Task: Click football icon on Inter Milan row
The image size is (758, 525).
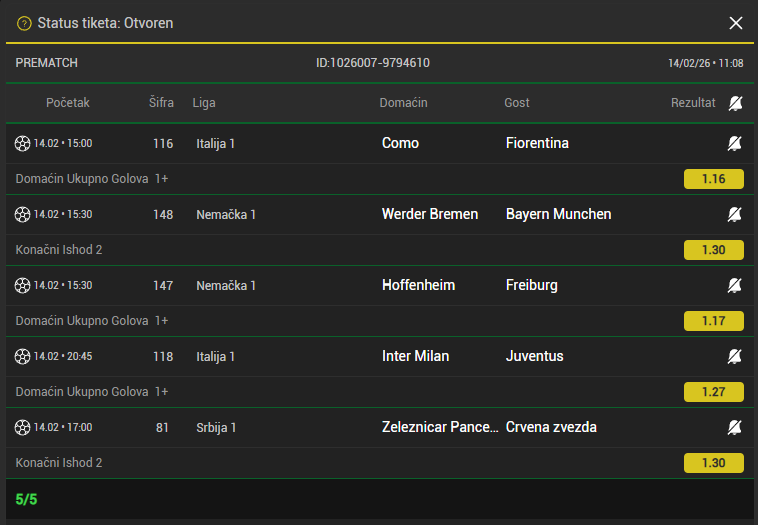Action: [23, 357]
